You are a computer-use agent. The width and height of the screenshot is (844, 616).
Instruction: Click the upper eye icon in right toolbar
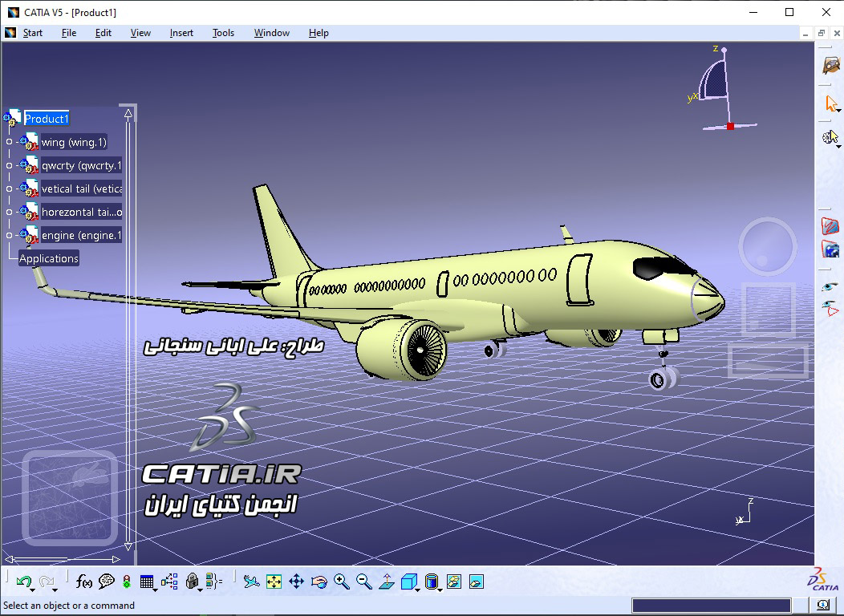coord(830,287)
